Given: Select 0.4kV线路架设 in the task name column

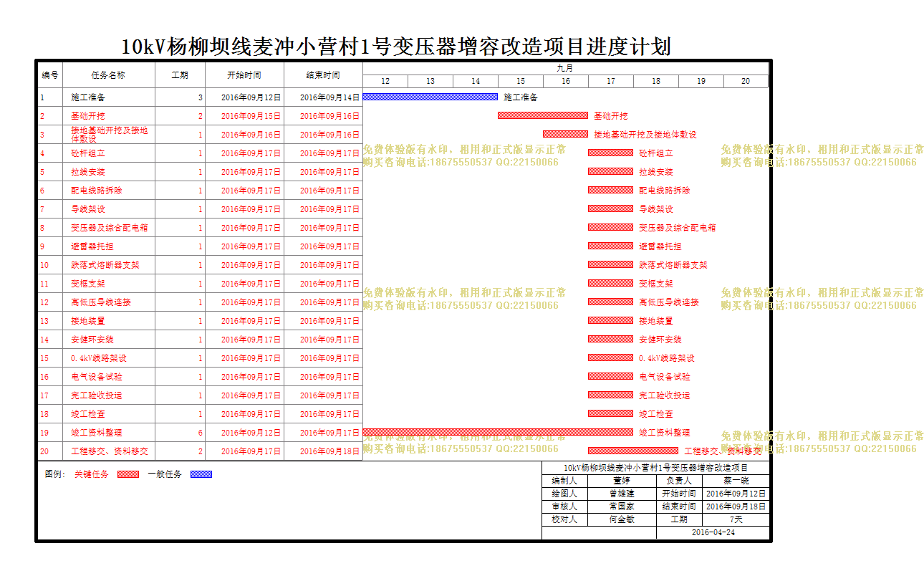Looking at the screenshot, I should tap(99, 358).
